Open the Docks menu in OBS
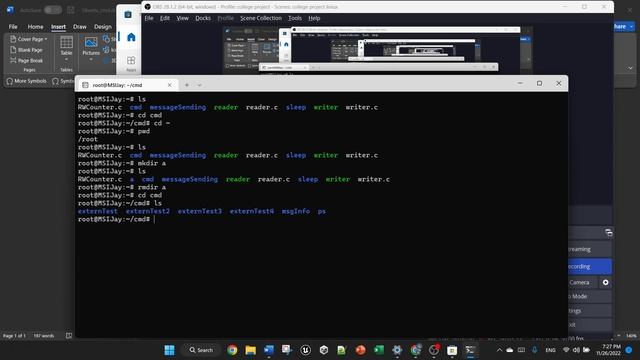This screenshot has height=360, width=640. coord(203,18)
